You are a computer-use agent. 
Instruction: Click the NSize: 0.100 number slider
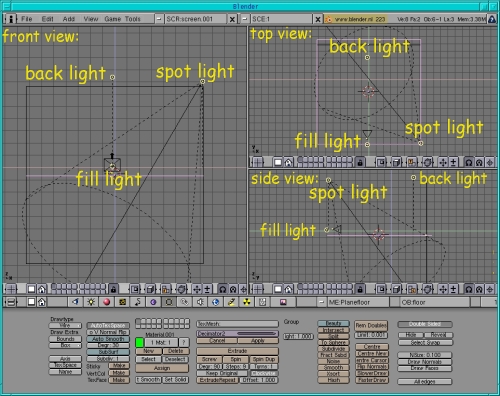coord(425,355)
